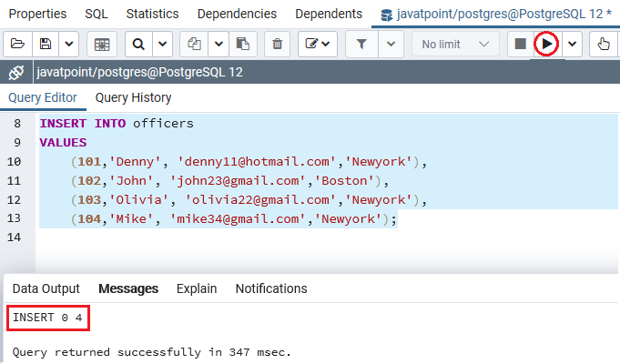Open the Save options dropdown arrow
Screen dimensions: 620x364
69,44
